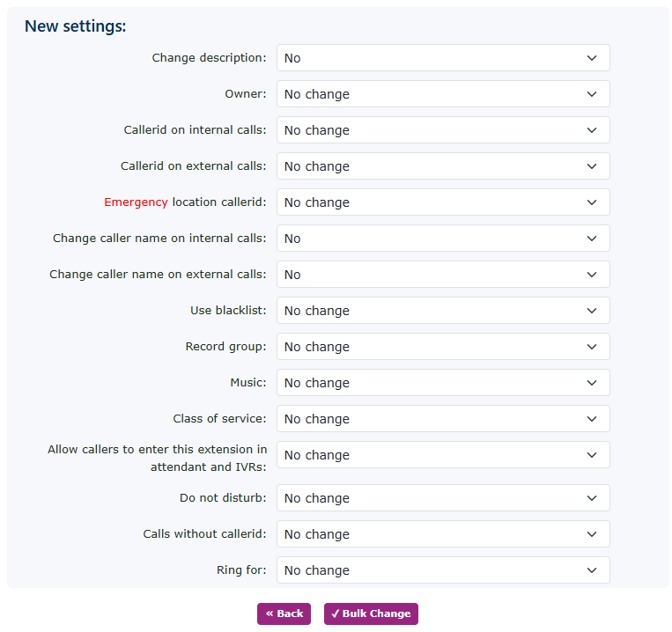Click the chevron arrow in Music dropdown

[592, 383]
